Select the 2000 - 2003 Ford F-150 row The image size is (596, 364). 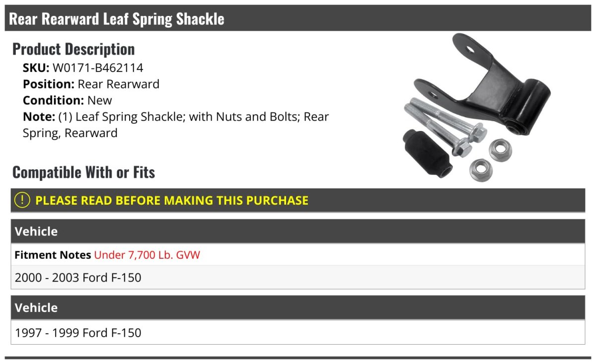78,278
